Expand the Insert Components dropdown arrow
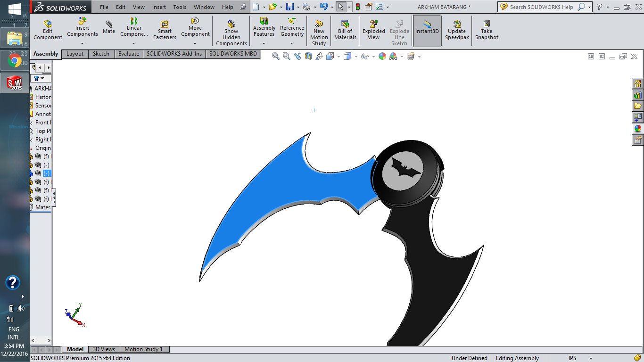The height and width of the screenshot is (362, 644). click(82, 44)
